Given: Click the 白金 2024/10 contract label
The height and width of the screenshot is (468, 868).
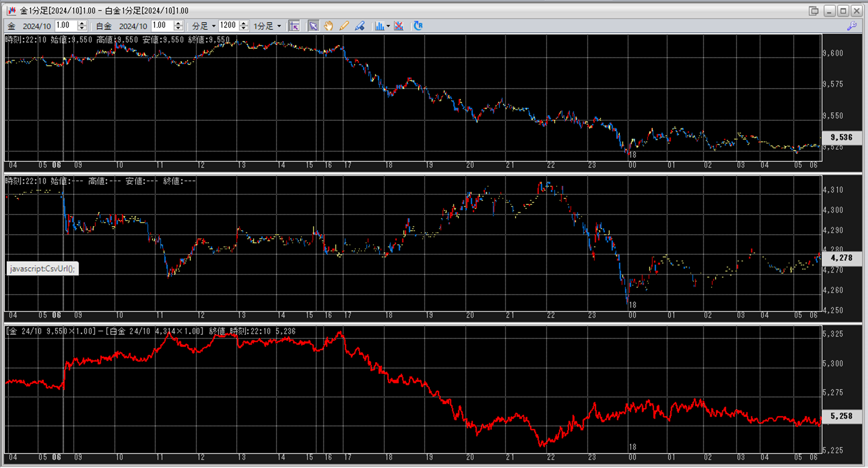Looking at the screenshot, I should (x=121, y=26).
